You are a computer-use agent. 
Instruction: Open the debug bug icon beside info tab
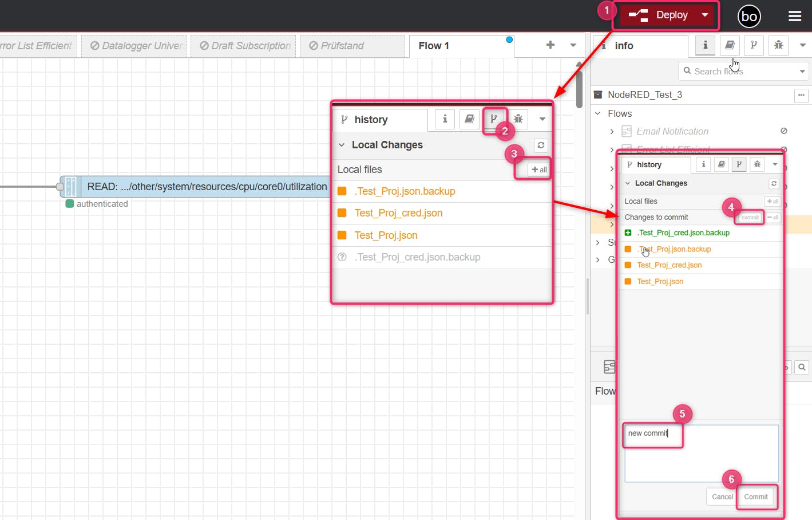pyautogui.click(x=778, y=45)
